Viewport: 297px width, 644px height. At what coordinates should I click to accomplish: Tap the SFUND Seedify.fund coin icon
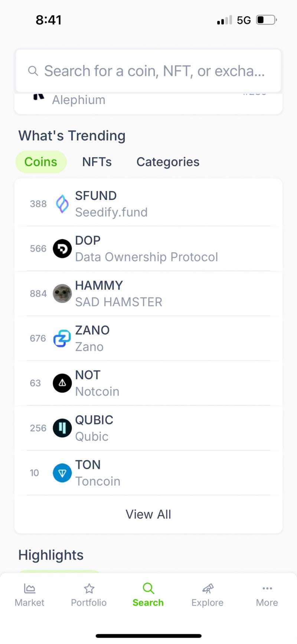click(x=62, y=203)
